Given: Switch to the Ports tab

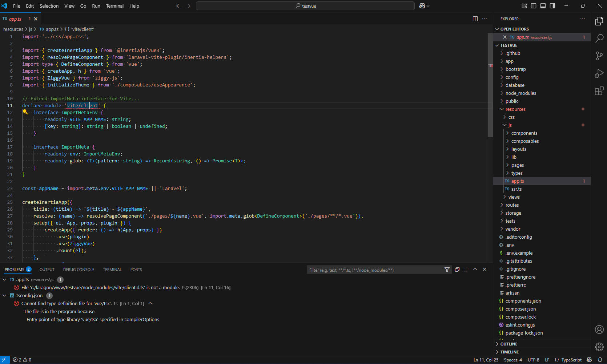Looking at the screenshot, I should 136,270.
